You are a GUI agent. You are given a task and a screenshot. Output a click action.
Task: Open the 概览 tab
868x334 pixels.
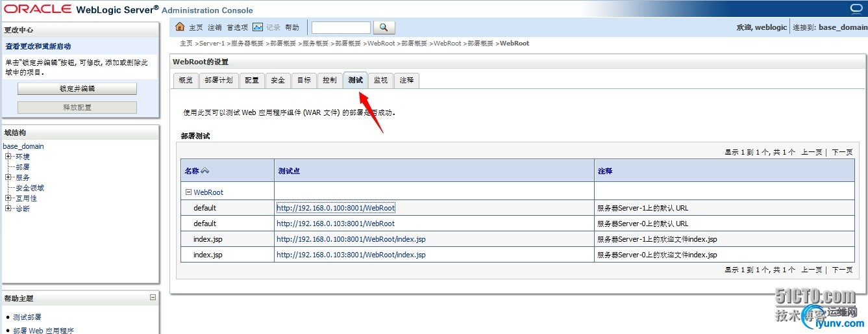[186, 80]
